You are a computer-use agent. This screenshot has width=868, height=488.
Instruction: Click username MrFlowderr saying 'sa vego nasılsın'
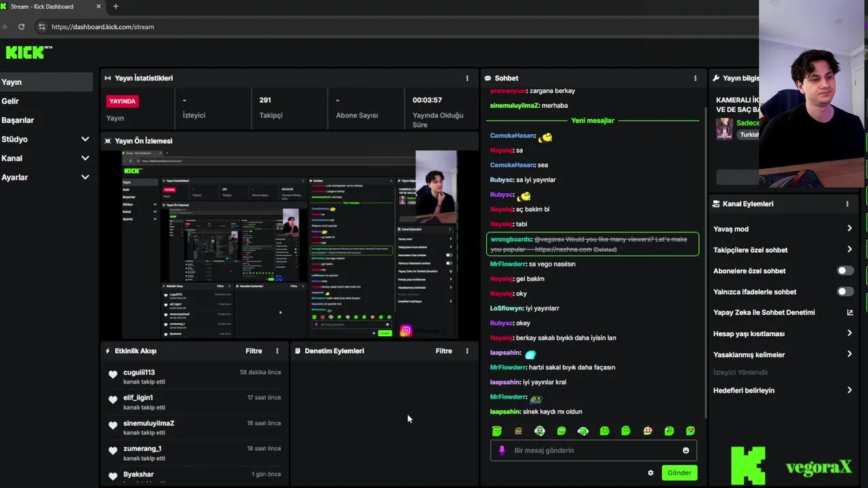(508, 264)
